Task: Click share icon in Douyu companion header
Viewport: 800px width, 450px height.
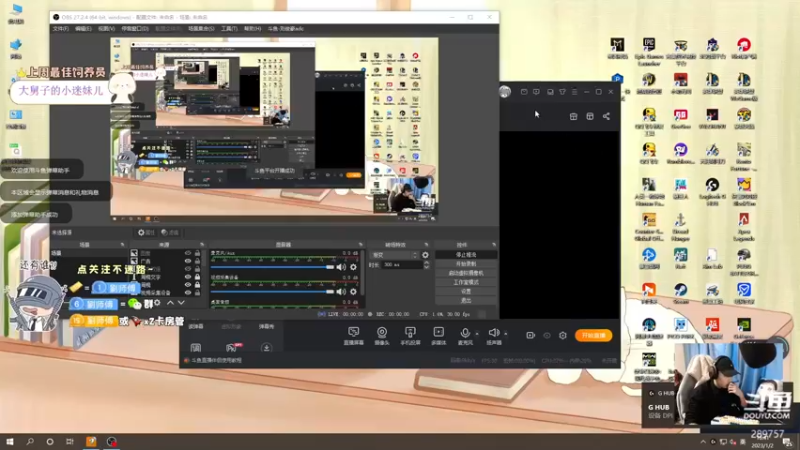Action: pos(606,116)
